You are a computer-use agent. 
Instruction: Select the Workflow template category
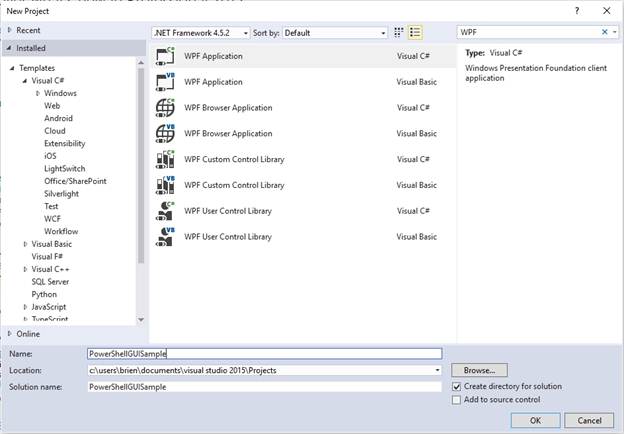pyautogui.click(x=61, y=232)
